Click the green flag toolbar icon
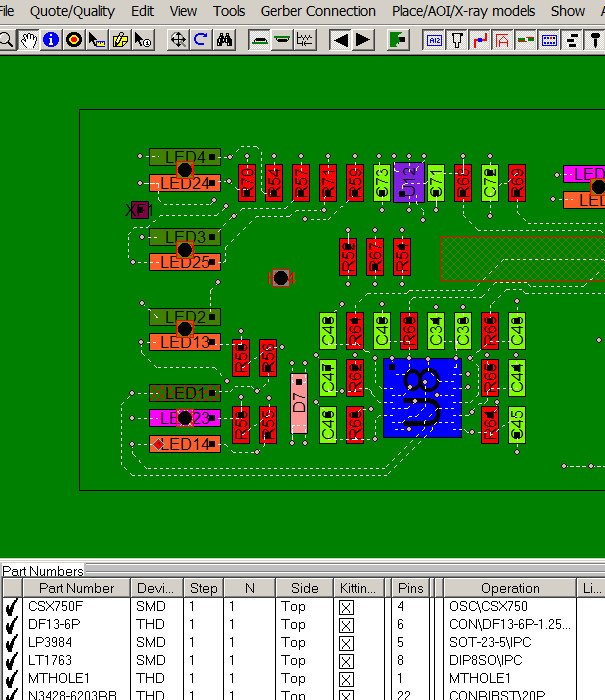 [x=397, y=40]
